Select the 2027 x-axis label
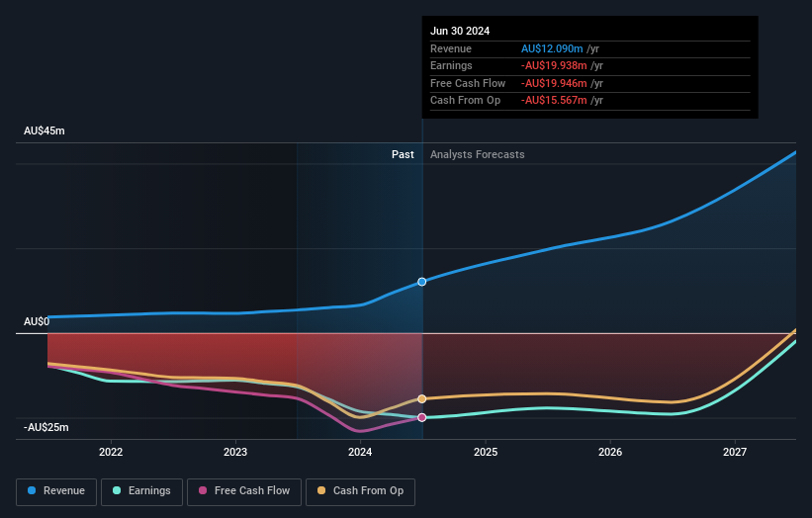812x518 pixels. pos(734,453)
